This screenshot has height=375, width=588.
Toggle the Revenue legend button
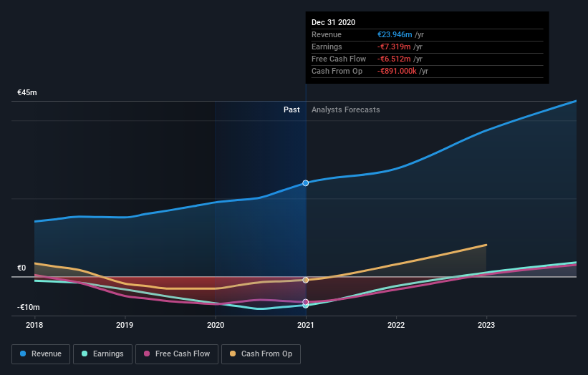click(41, 354)
